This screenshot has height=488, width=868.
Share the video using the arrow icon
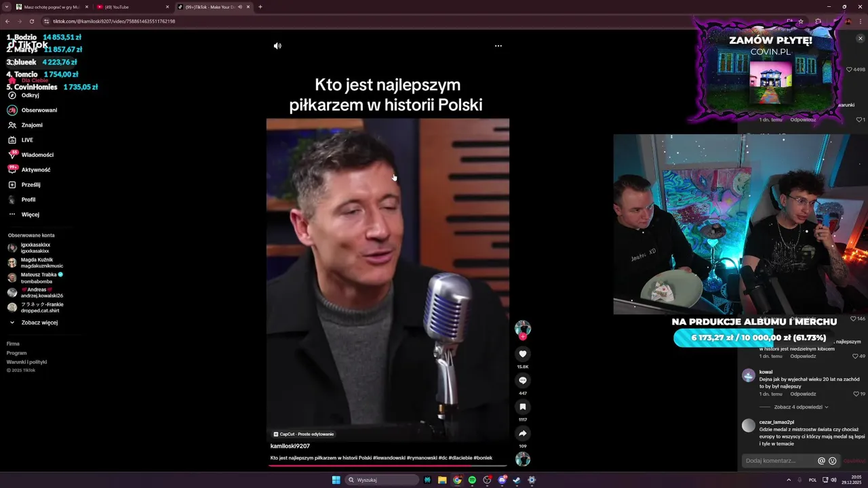522,433
